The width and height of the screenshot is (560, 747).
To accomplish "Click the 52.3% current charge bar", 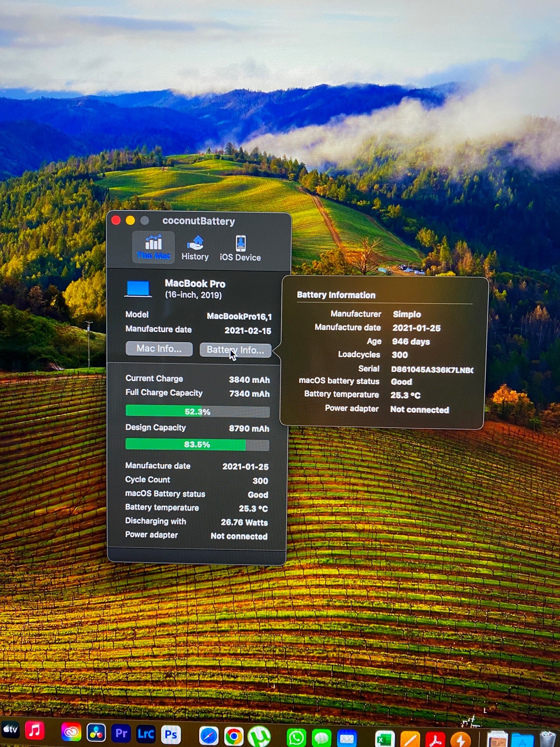I will [197, 411].
